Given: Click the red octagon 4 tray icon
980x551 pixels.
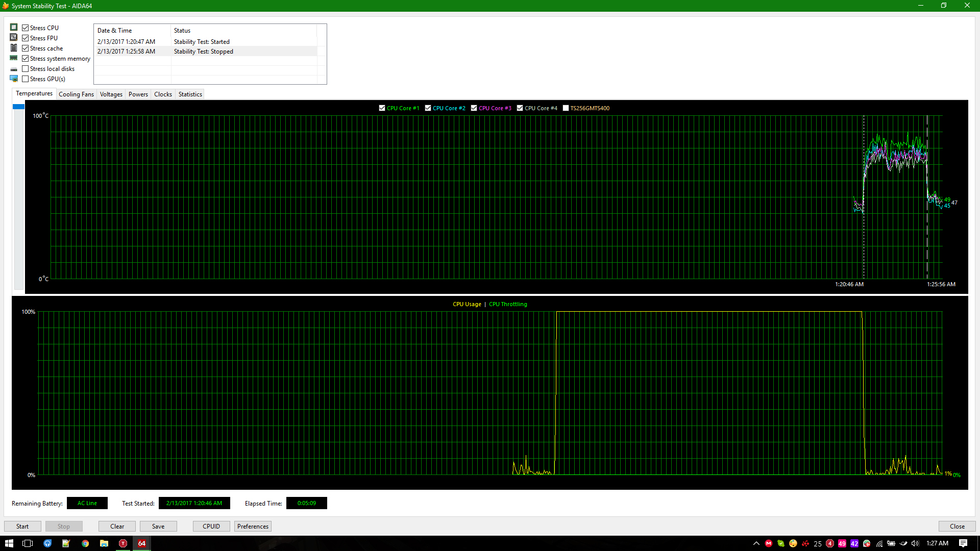Looking at the screenshot, I should point(830,543).
